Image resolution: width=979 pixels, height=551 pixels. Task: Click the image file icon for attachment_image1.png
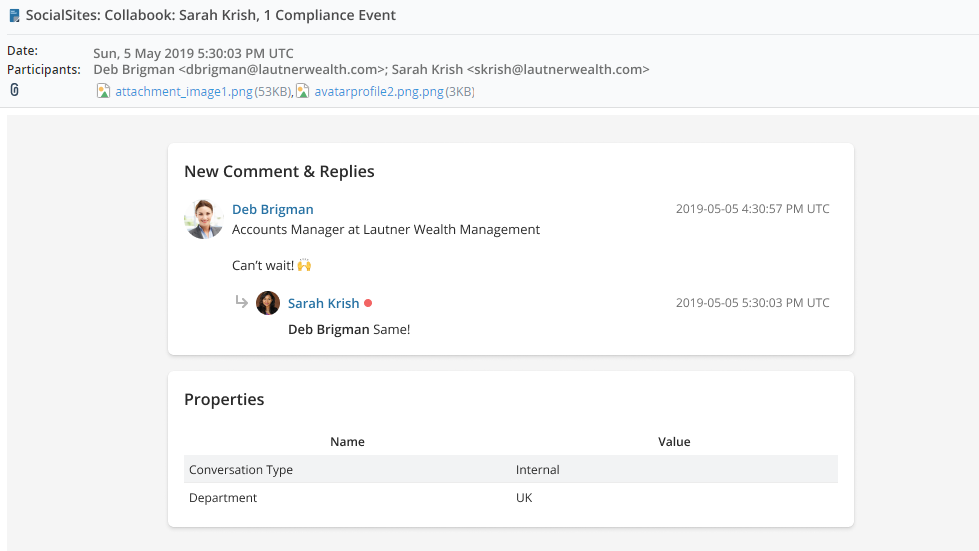click(x=103, y=91)
